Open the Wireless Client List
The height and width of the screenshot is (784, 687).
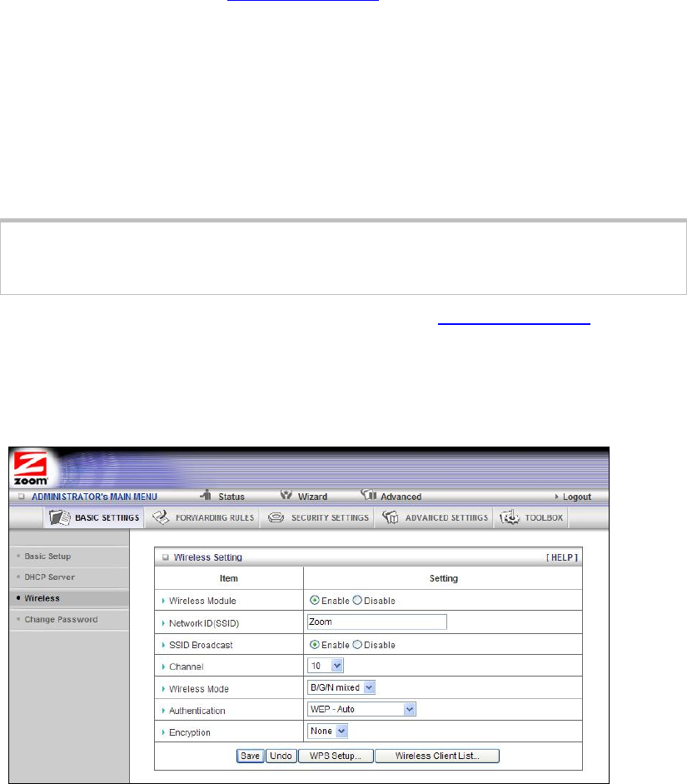point(437,756)
